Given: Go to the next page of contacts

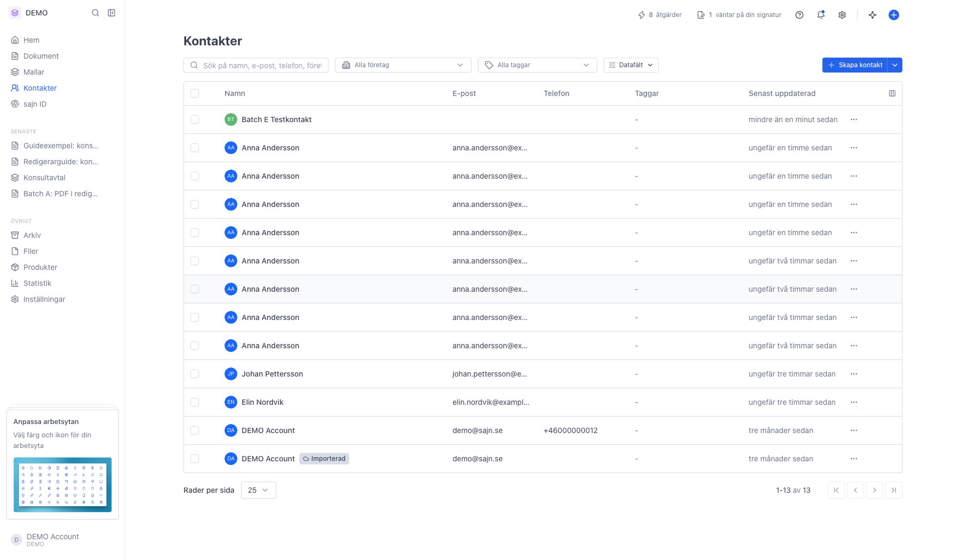Looking at the screenshot, I should [875, 490].
